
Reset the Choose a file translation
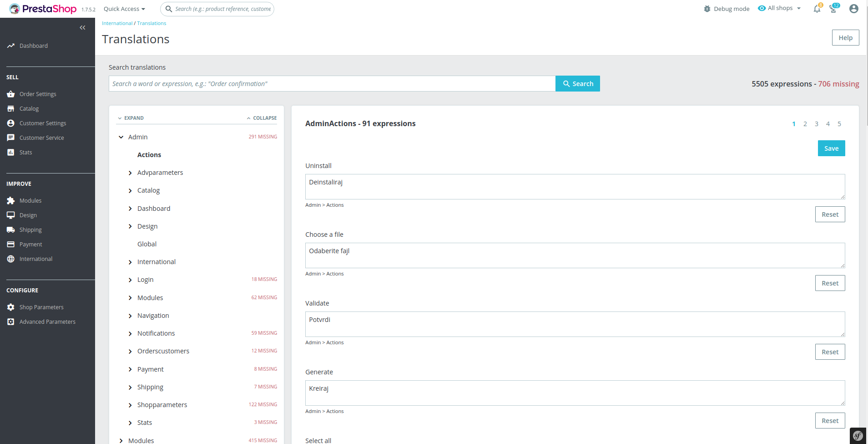(830, 283)
